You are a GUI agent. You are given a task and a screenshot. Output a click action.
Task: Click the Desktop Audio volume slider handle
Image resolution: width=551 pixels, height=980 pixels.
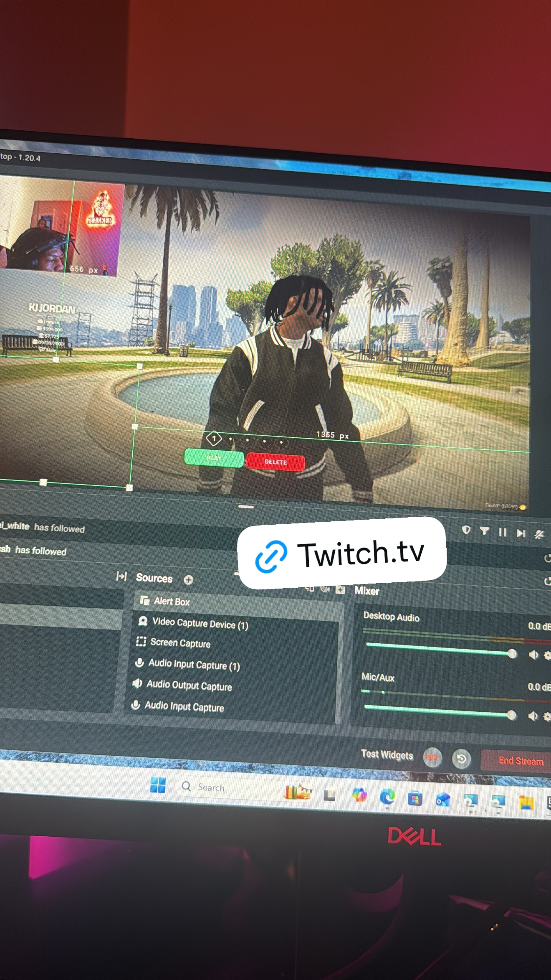tap(512, 654)
